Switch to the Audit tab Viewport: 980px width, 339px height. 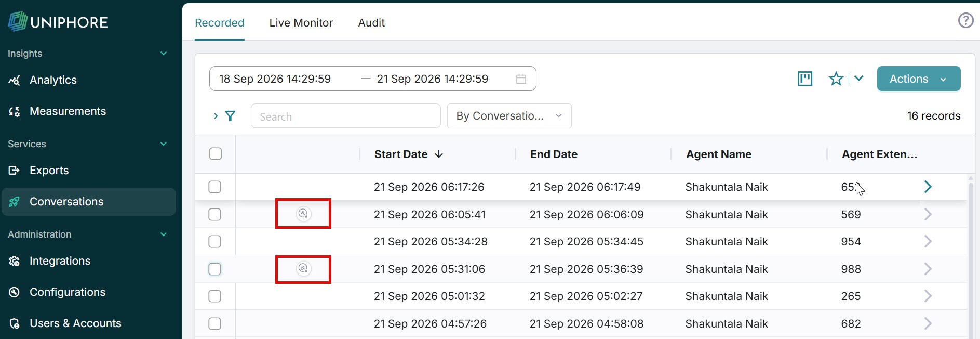pyautogui.click(x=371, y=22)
